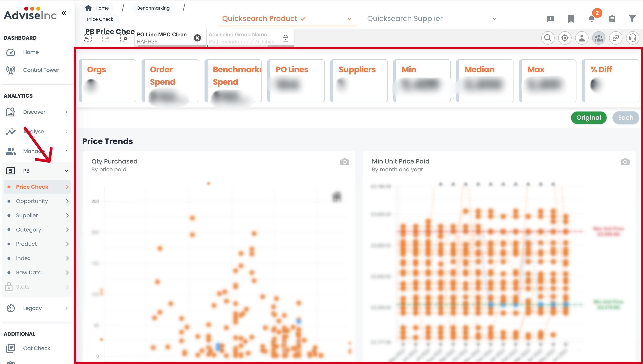Click the headset support icon

633,38
